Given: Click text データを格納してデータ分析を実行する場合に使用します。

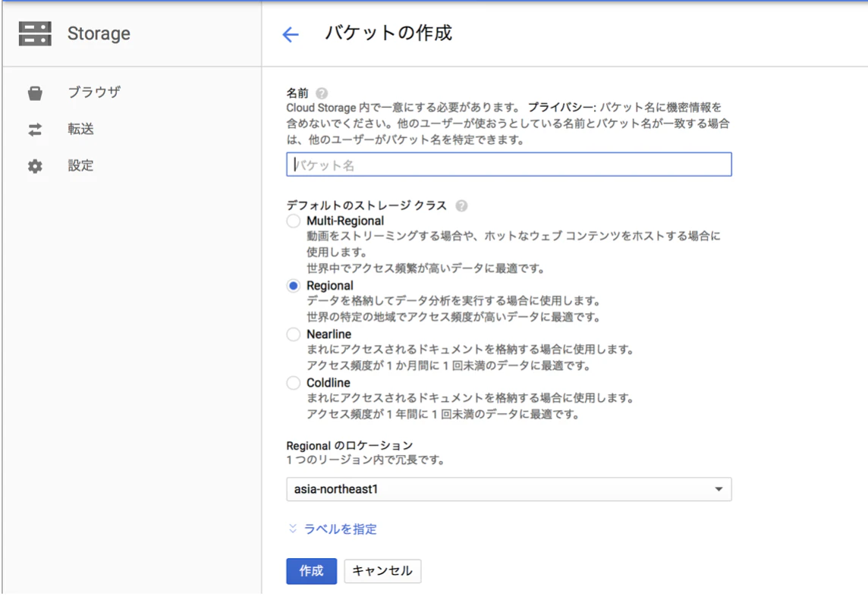Looking at the screenshot, I should pos(454,301).
